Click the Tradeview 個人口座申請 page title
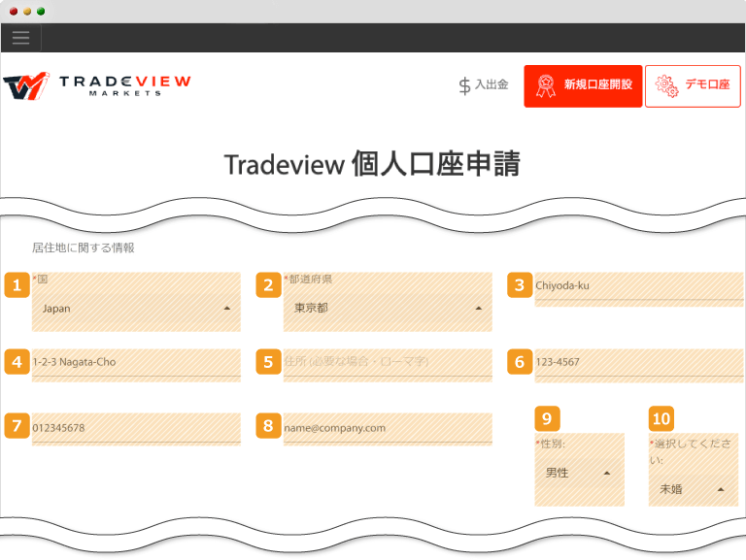This screenshot has width=746, height=560. click(372, 164)
